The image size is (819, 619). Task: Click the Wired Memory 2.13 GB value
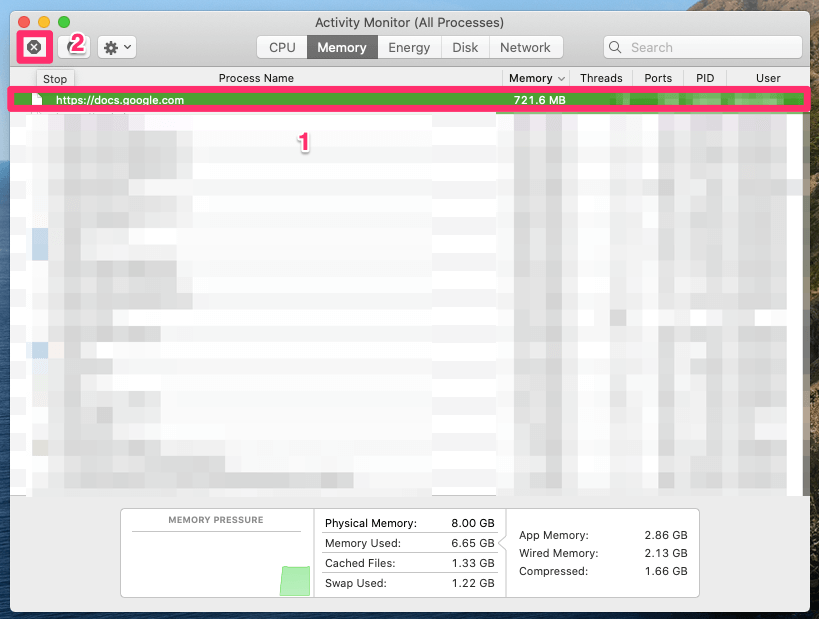click(665, 553)
